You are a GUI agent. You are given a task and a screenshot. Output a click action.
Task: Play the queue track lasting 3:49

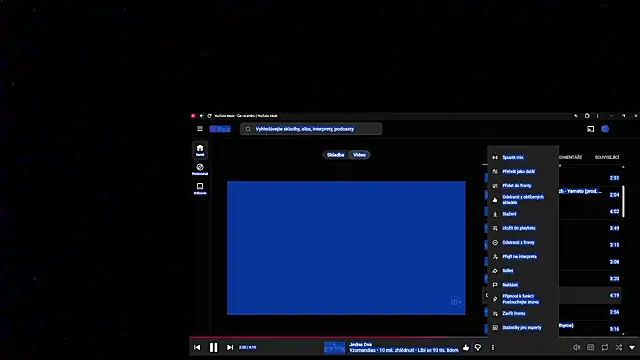click(590, 228)
